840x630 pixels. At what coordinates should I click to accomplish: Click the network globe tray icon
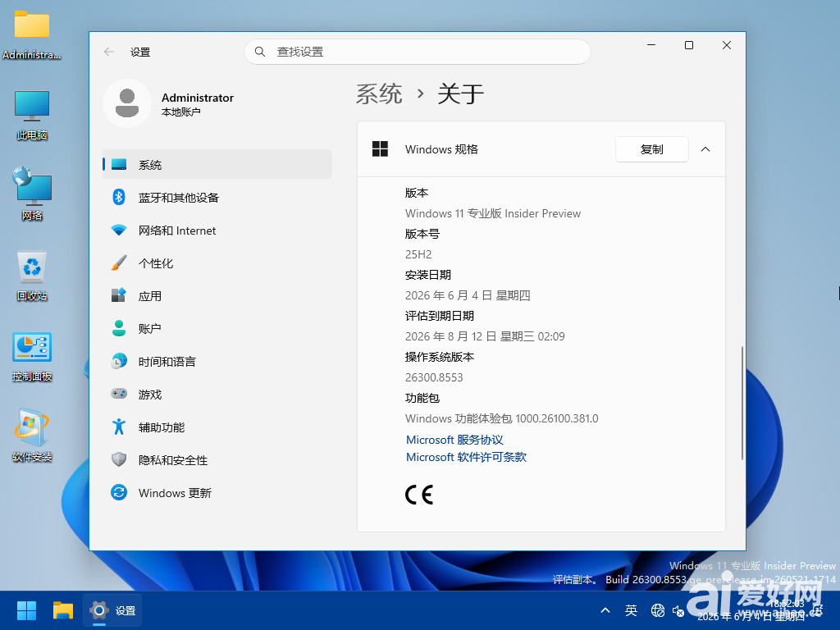657,610
